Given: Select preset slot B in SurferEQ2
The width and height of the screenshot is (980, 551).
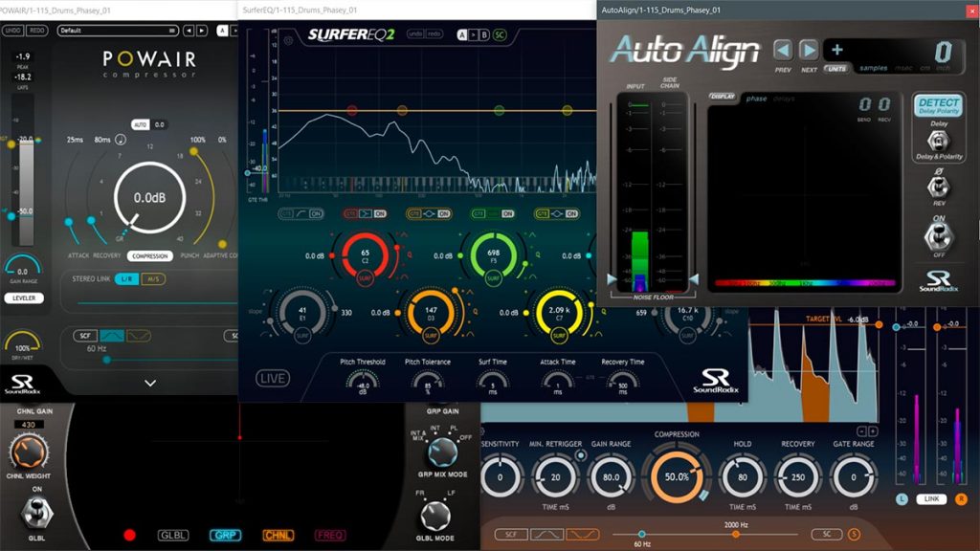Looking at the screenshot, I should 484,35.
